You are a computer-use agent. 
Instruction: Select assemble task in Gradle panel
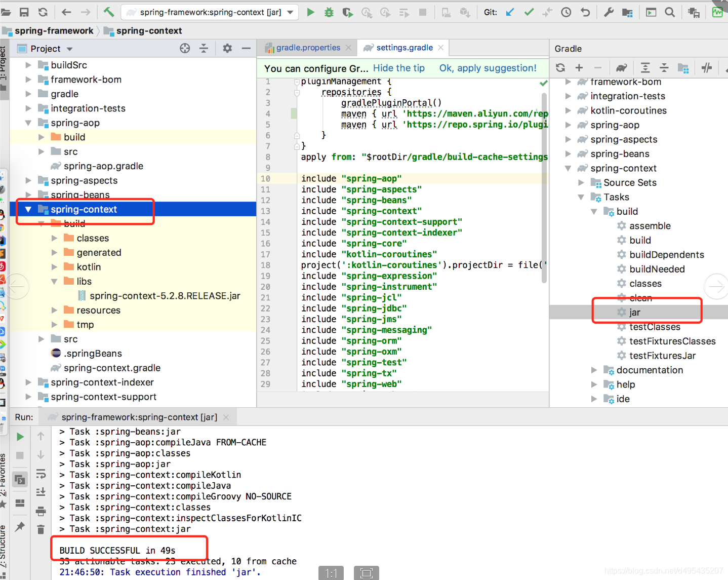point(650,226)
